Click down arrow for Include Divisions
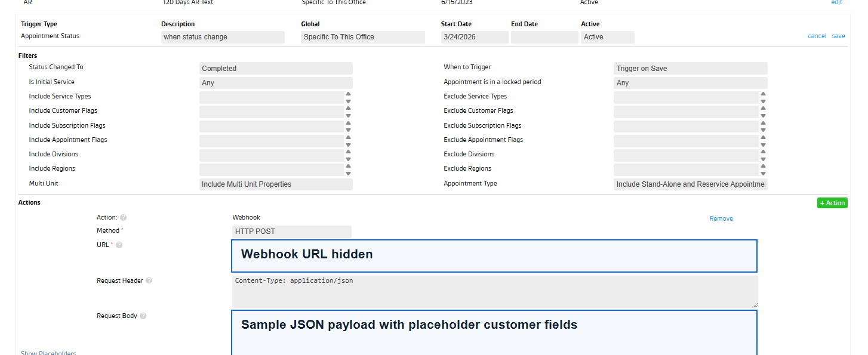 tap(348, 159)
